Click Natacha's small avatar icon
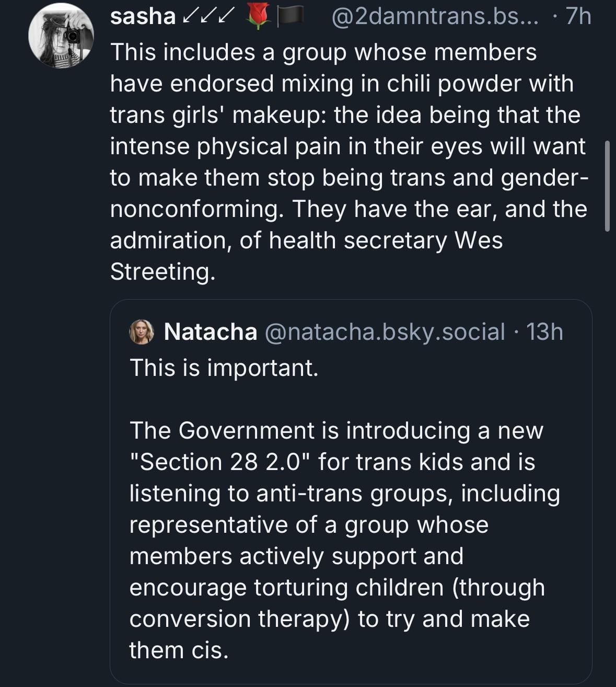 coord(141,332)
